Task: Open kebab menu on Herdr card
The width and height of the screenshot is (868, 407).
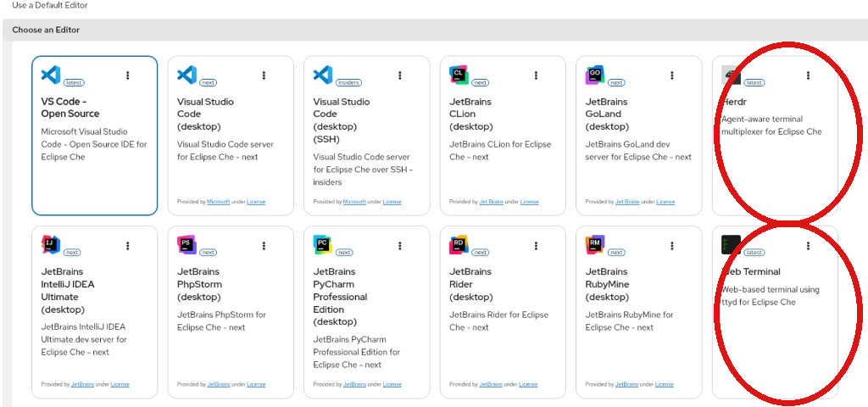Action: click(808, 75)
